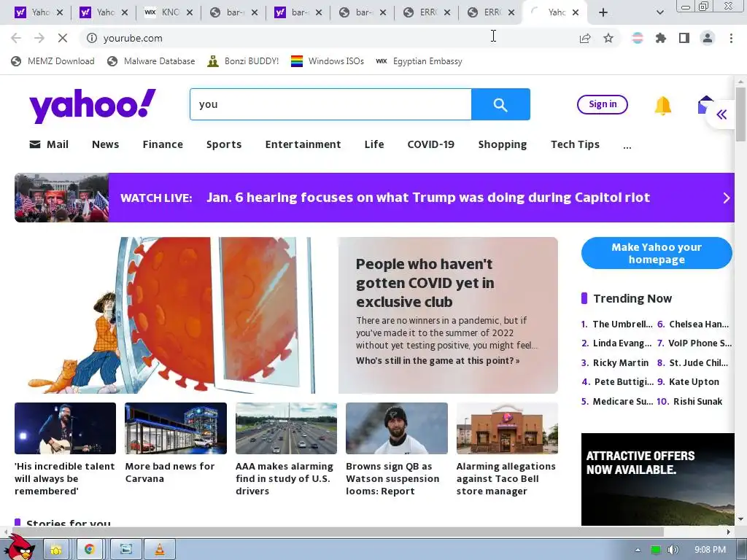Click the taskbar clock showing 9:08 PM
This screenshot has width=747, height=560.
click(710, 550)
